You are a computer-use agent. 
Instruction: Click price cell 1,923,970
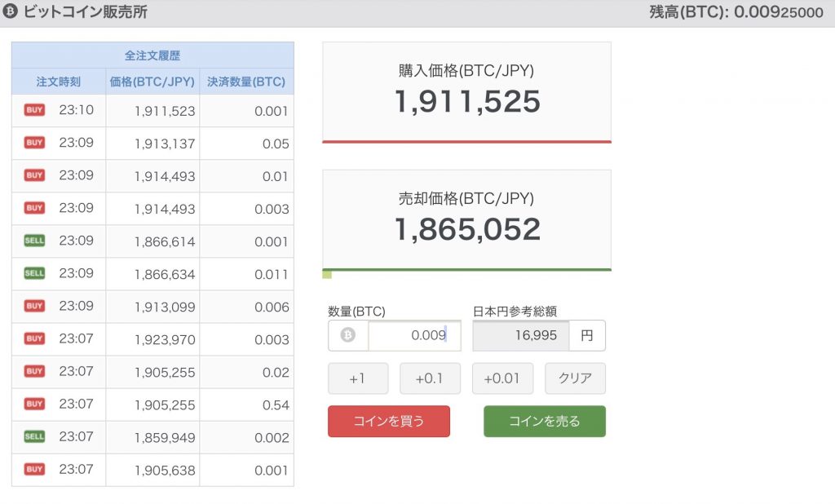coord(152,339)
